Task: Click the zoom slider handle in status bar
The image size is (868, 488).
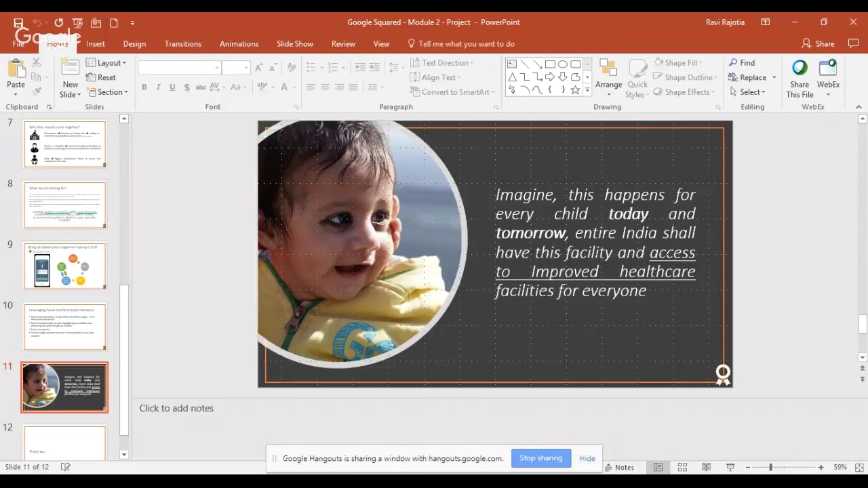Action: 770,467
